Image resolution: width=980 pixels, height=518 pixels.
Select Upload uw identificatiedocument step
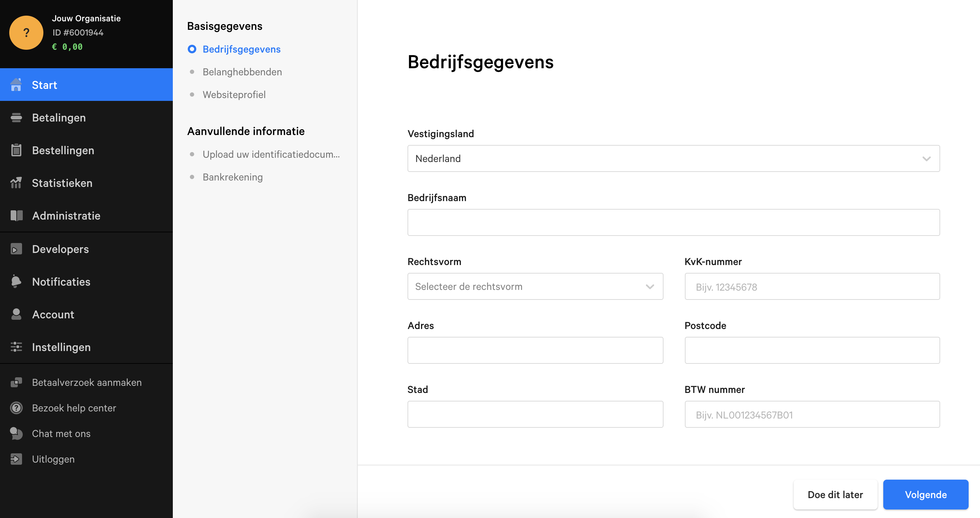pos(271,154)
